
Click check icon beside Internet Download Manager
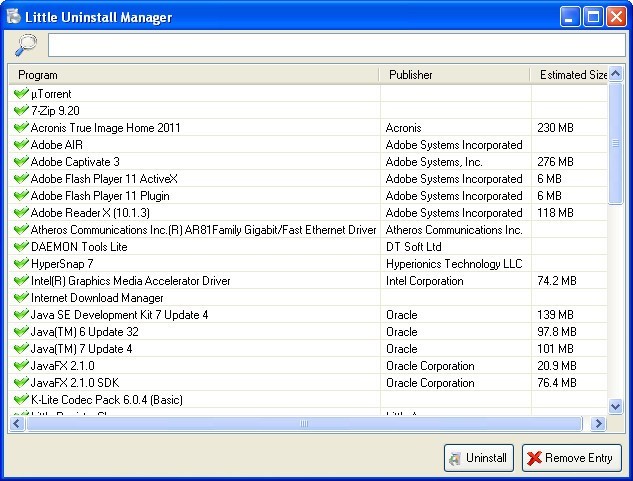coord(21,298)
